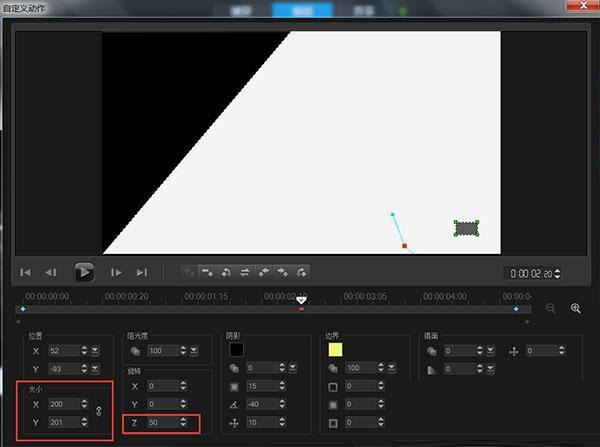
Task: Close the custom motion dialog
Action: (583, 5)
